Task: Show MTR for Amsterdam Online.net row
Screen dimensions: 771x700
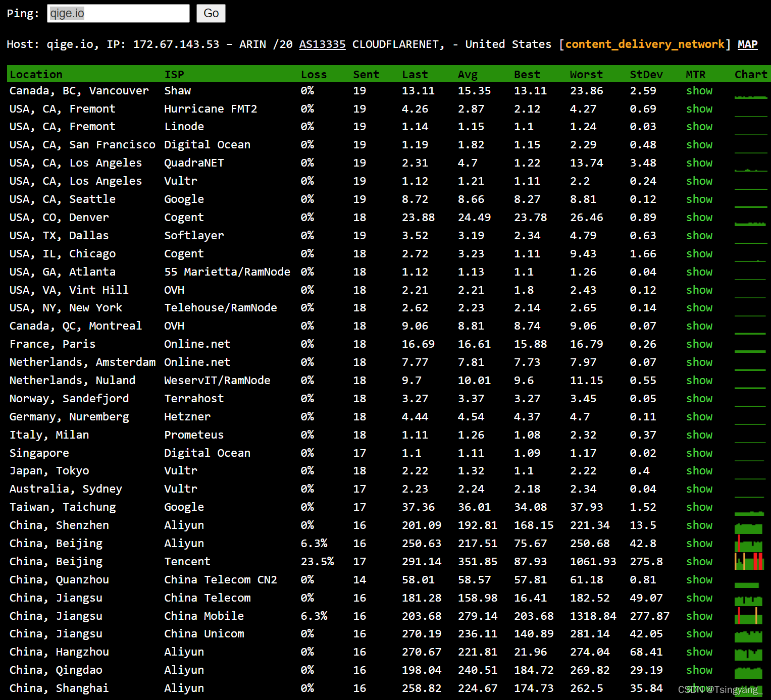Action: tap(699, 362)
